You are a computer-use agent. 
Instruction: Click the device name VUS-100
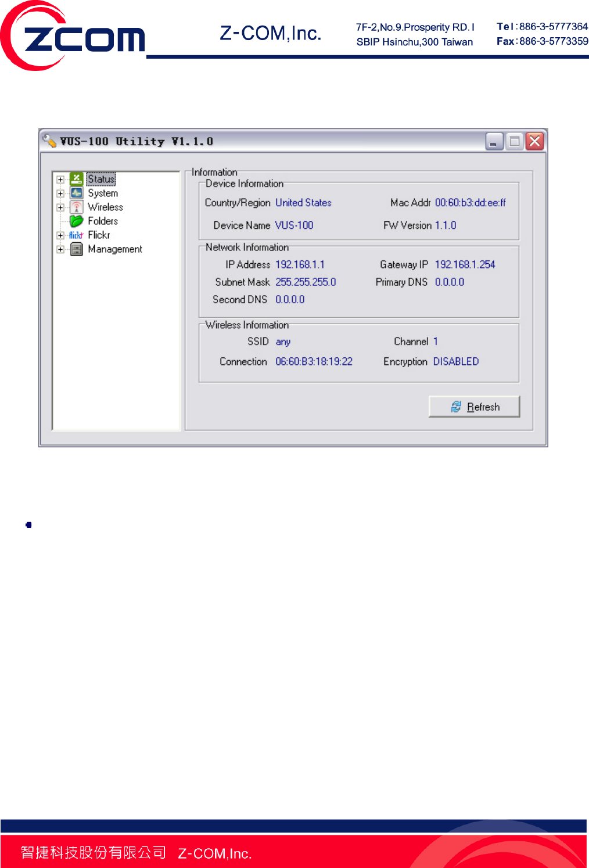click(294, 225)
